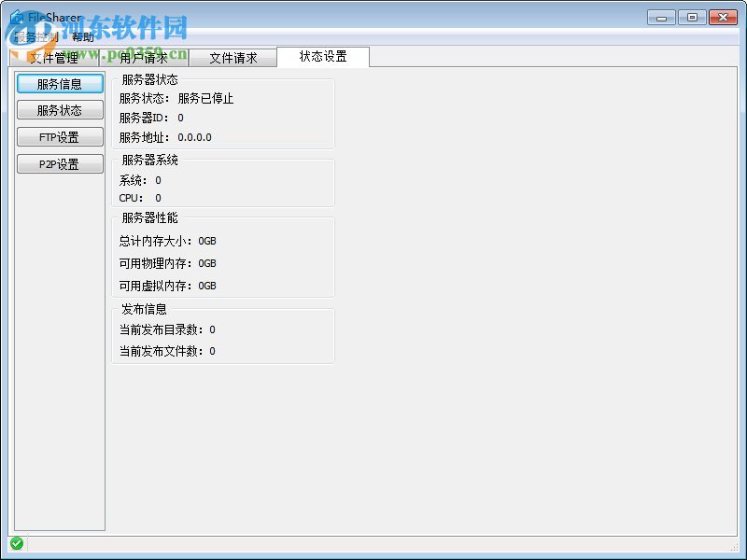Click the 服务信息 sidebar button

click(59, 83)
